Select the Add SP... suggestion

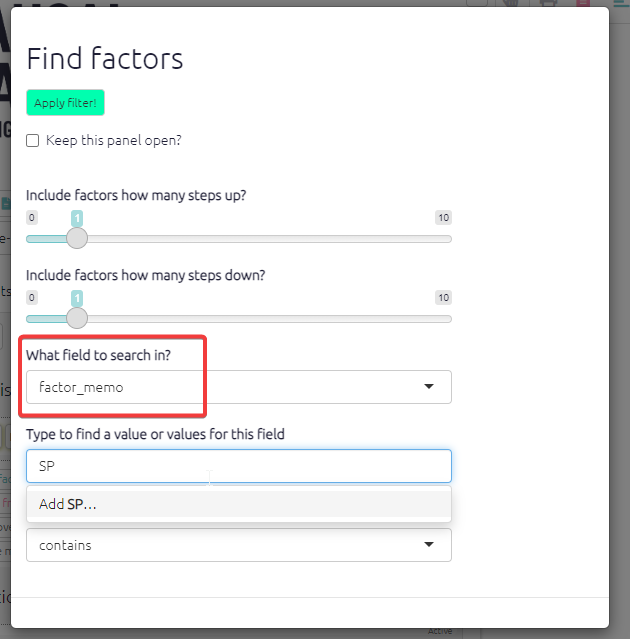tap(68, 504)
